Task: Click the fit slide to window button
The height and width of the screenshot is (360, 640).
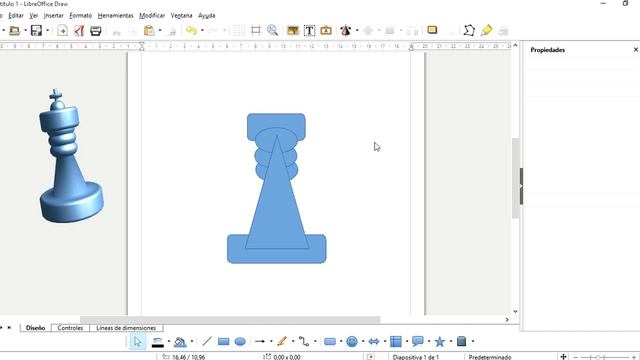Action: tap(563, 357)
